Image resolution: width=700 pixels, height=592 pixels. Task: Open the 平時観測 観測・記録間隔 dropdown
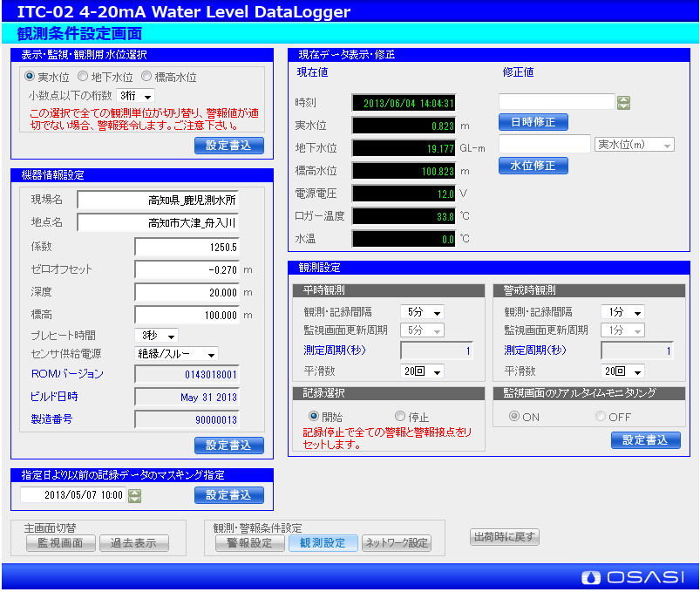coord(422,312)
